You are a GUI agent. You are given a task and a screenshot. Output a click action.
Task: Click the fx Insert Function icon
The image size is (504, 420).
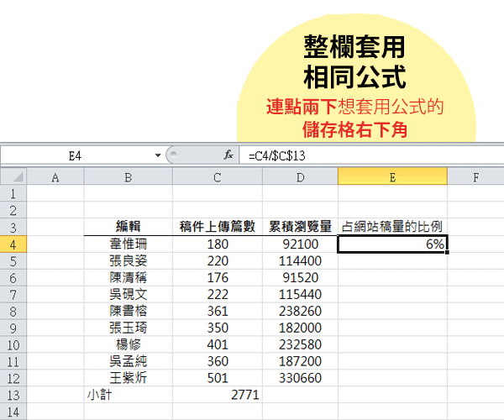(x=228, y=155)
